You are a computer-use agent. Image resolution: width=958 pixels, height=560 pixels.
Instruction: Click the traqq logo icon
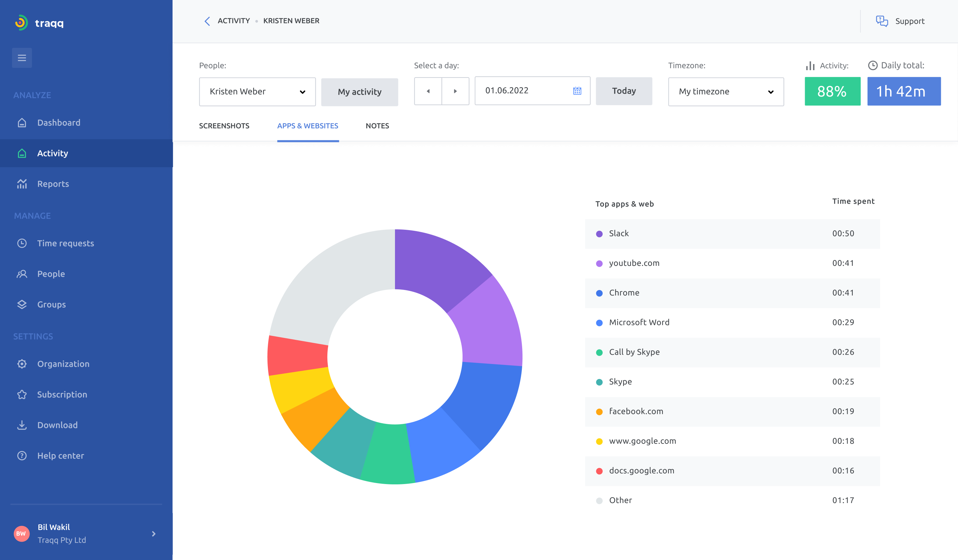point(21,23)
